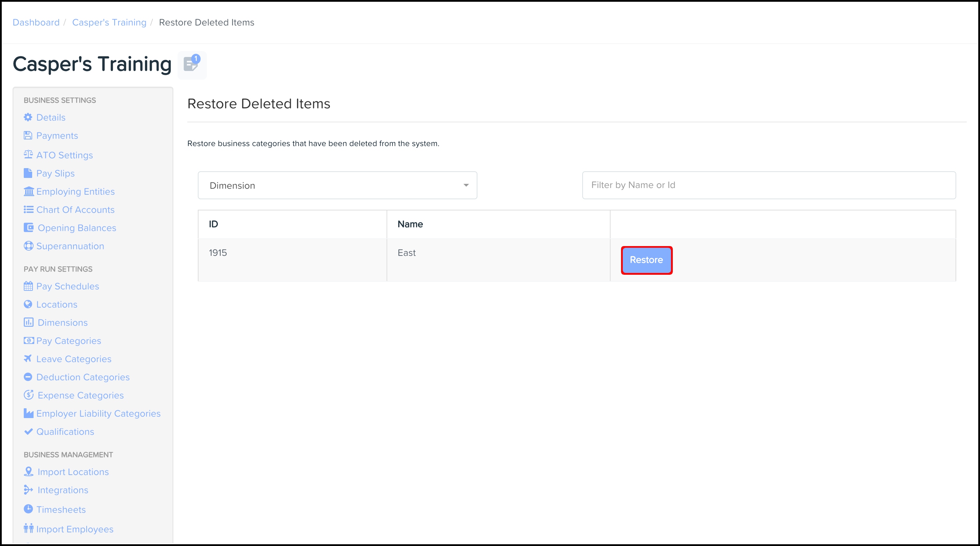Screen dimensions: 980x546
Task: Click the clock icon beside Timesheets
Action: click(28, 509)
